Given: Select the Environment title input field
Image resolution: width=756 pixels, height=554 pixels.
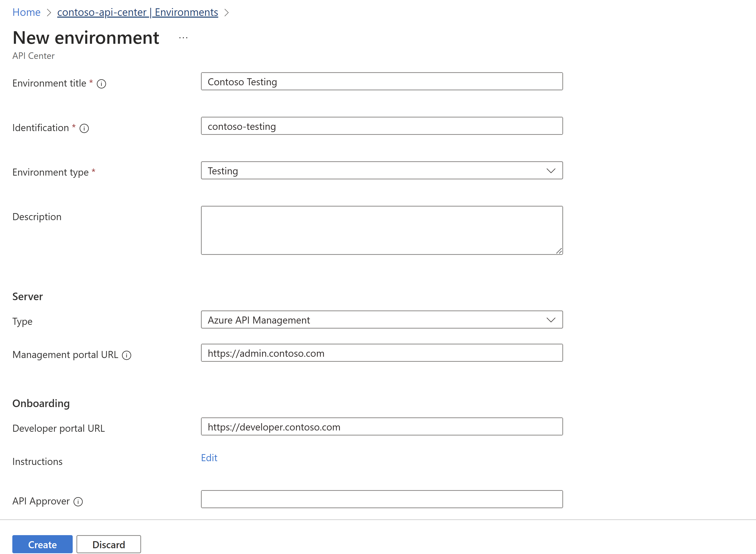Looking at the screenshot, I should click(x=382, y=82).
